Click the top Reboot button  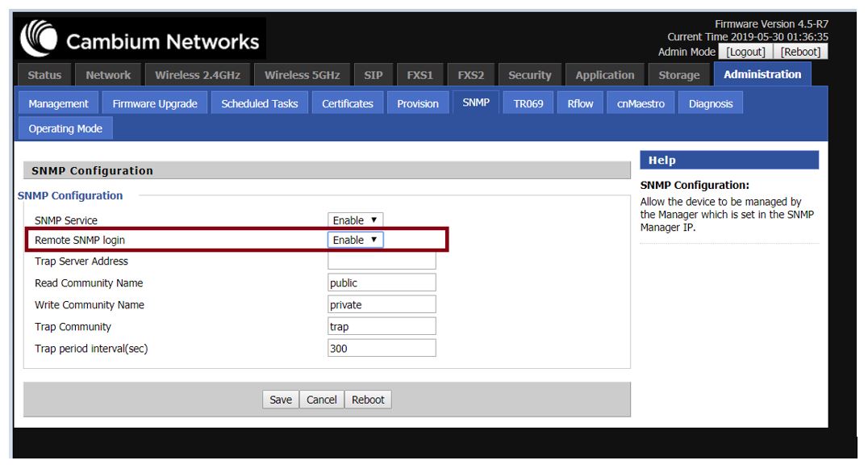pos(800,52)
